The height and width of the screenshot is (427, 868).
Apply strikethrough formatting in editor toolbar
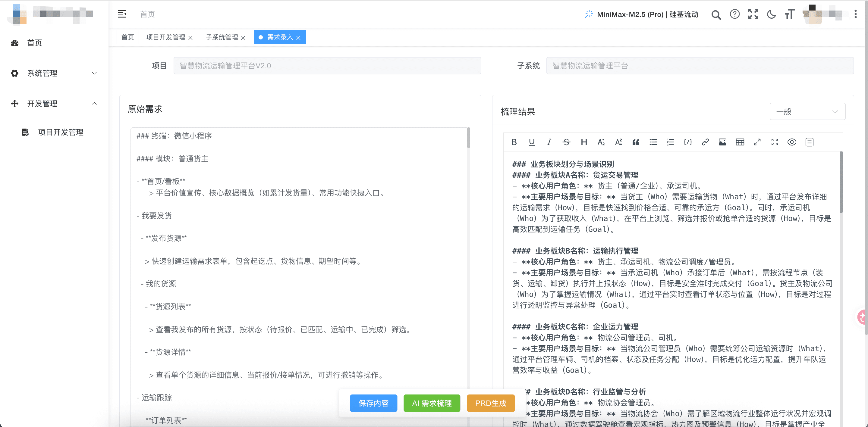(566, 142)
